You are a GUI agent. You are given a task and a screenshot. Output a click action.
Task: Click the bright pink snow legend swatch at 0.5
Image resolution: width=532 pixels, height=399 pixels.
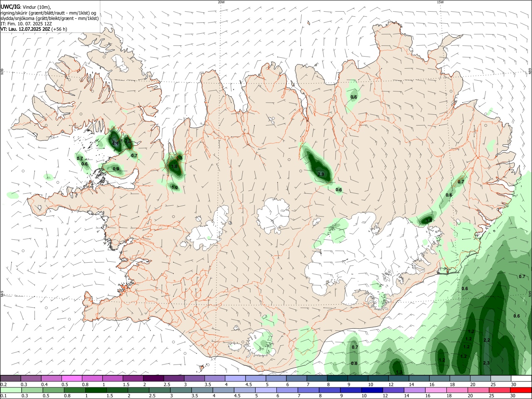(72, 378)
